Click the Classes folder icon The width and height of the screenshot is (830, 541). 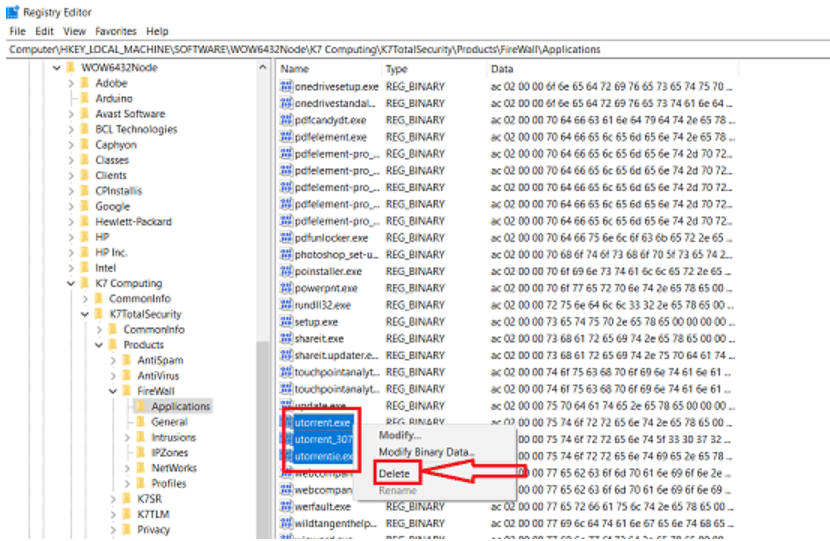pyautogui.click(x=85, y=160)
